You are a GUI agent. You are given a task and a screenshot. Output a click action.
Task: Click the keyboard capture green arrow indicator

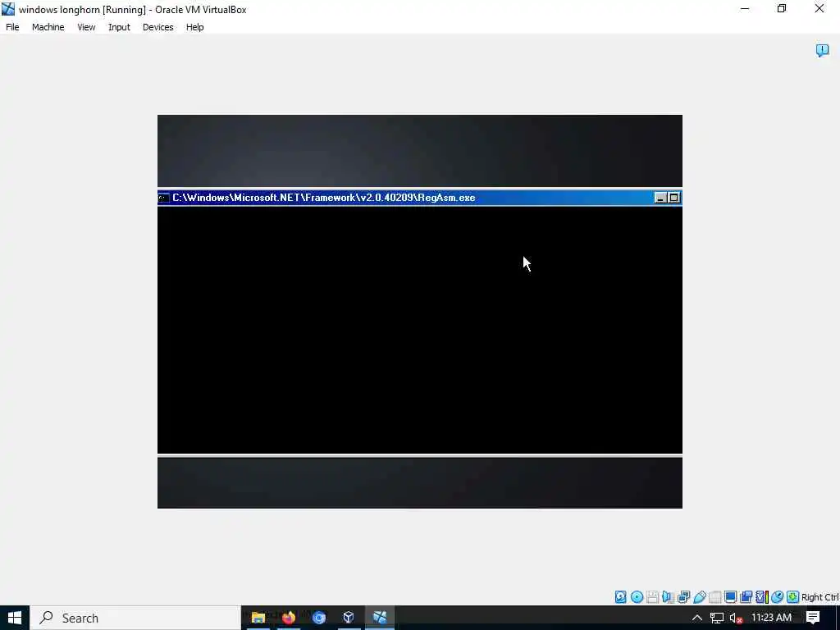pyautogui.click(x=793, y=597)
